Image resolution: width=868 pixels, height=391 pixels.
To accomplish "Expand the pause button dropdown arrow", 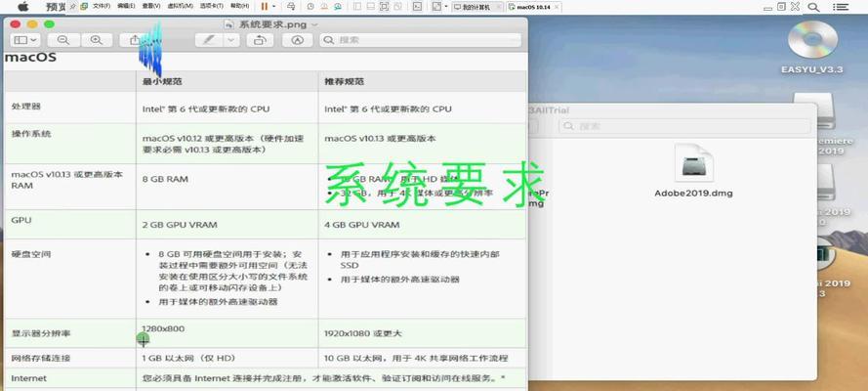I will click(274, 6).
